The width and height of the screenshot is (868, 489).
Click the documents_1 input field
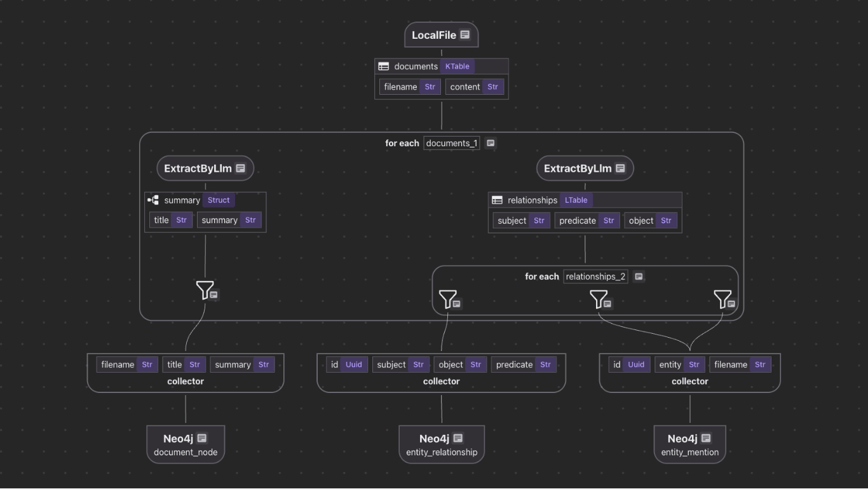pos(451,142)
